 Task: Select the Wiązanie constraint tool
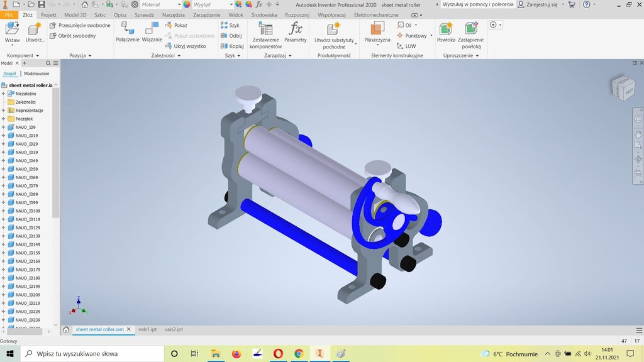[152, 31]
